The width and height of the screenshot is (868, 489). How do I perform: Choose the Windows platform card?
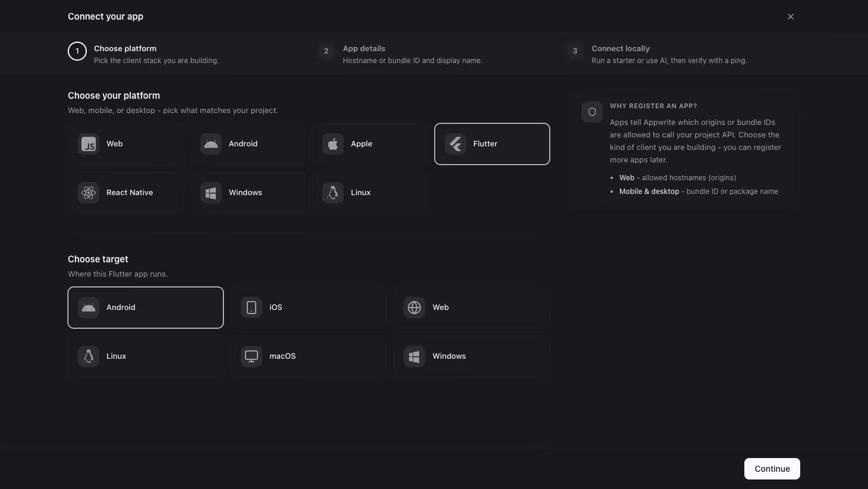[x=247, y=193]
